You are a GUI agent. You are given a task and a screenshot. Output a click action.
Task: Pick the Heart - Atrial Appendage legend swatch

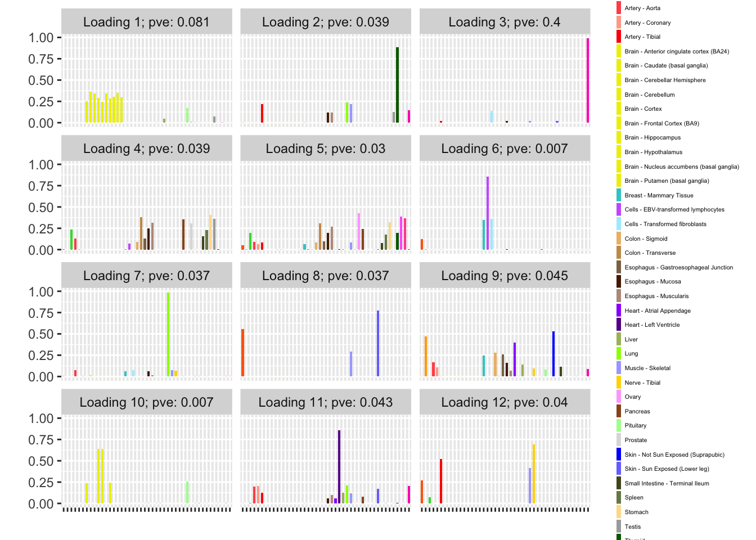[x=619, y=310]
